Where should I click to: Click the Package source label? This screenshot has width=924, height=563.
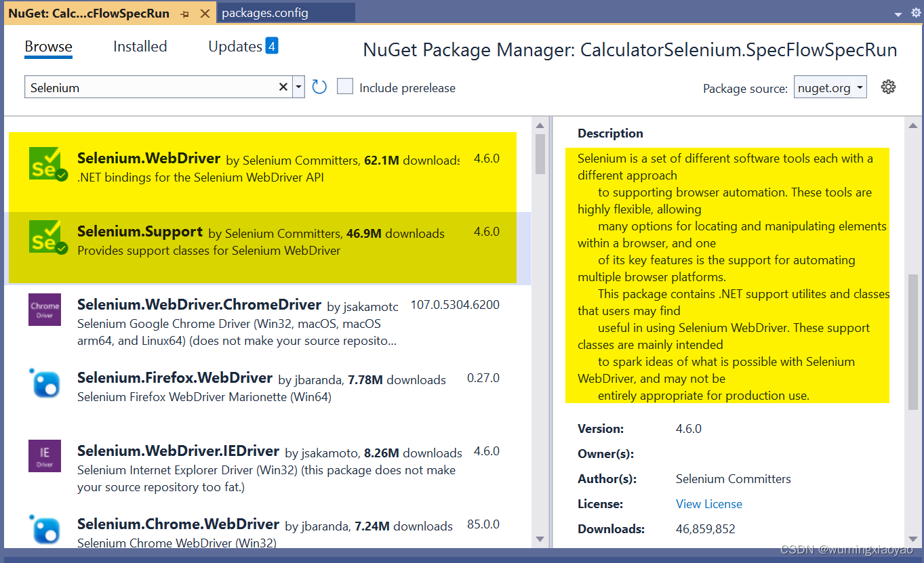[745, 88]
